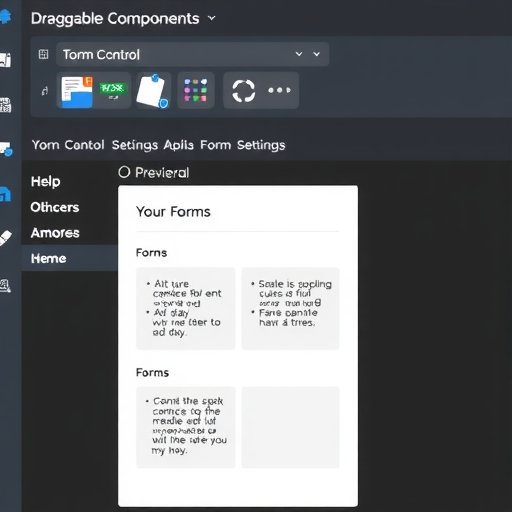512x512 pixels.
Task: Open the Othcers sidebar link
Action: pyautogui.click(x=55, y=207)
